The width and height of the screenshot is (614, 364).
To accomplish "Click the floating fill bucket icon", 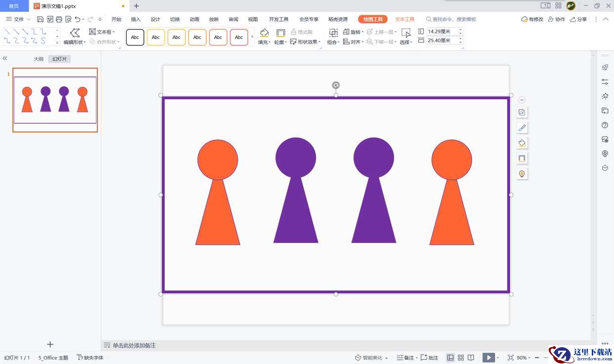I will tap(522, 143).
